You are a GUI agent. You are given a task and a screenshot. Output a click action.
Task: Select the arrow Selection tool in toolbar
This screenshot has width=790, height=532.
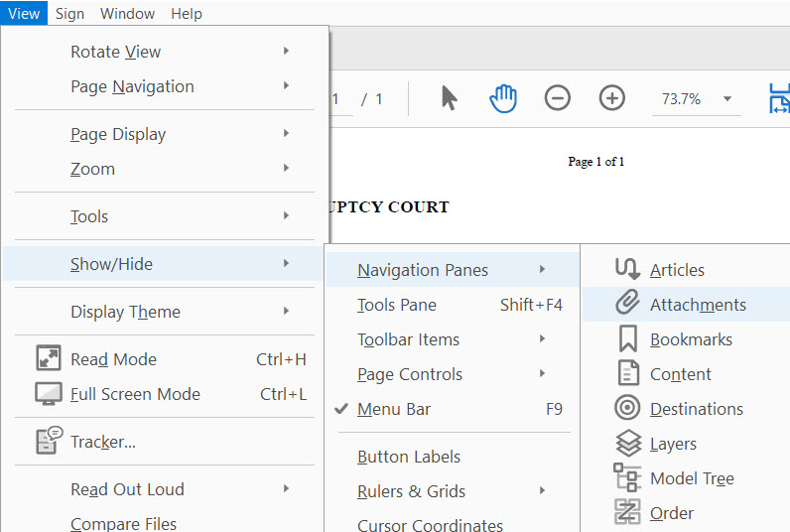click(449, 97)
